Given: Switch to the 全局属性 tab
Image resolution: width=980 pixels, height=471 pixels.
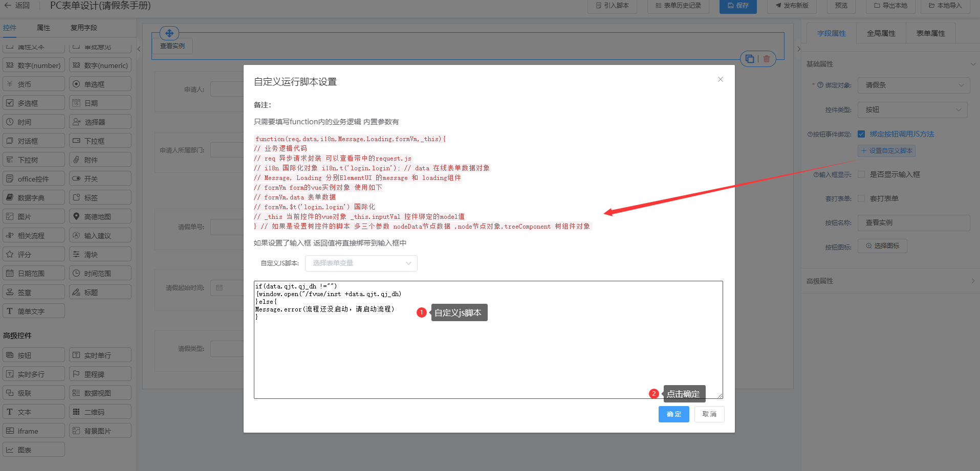Looking at the screenshot, I should click(x=881, y=33).
